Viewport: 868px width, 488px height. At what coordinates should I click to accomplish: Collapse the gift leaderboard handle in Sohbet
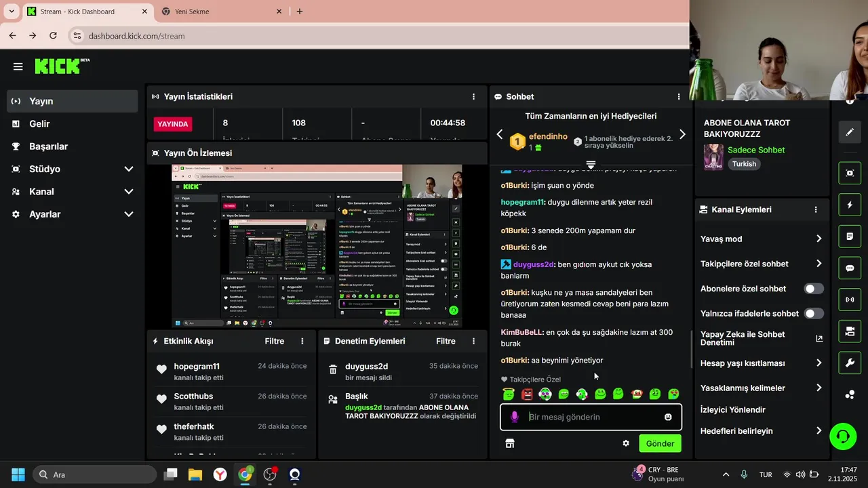(x=591, y=165)
